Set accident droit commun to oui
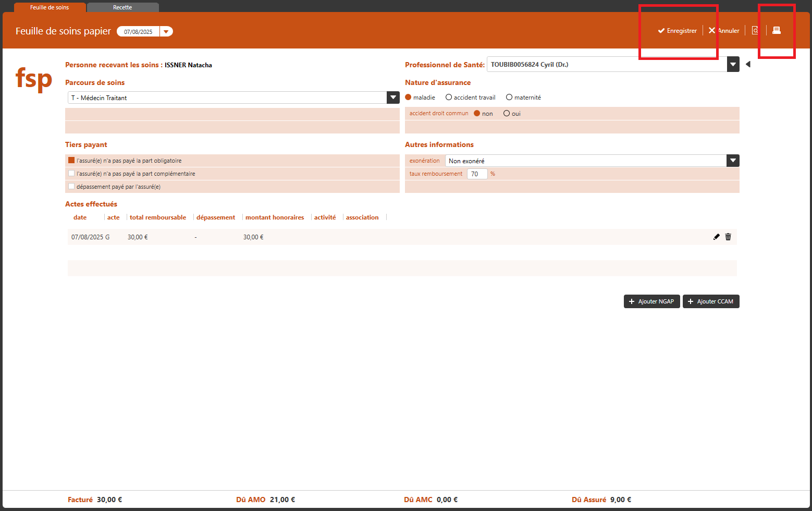Viewport: 812px width, 511px height. point(506,114)
